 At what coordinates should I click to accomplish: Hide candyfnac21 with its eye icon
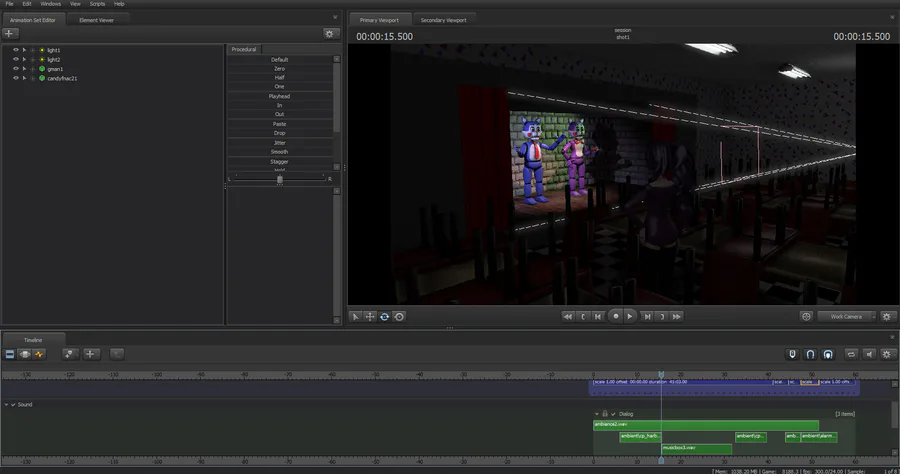(x=15, y=77)
